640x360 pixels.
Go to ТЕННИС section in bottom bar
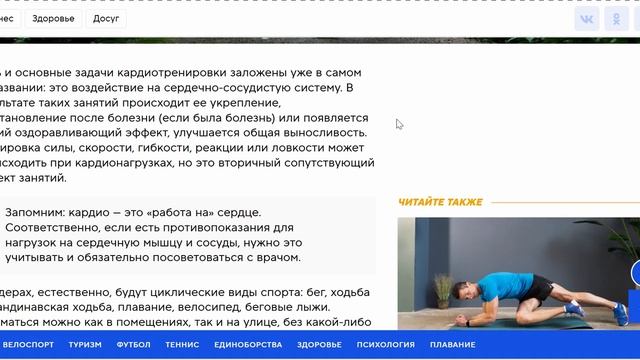(x=182, y=345)
